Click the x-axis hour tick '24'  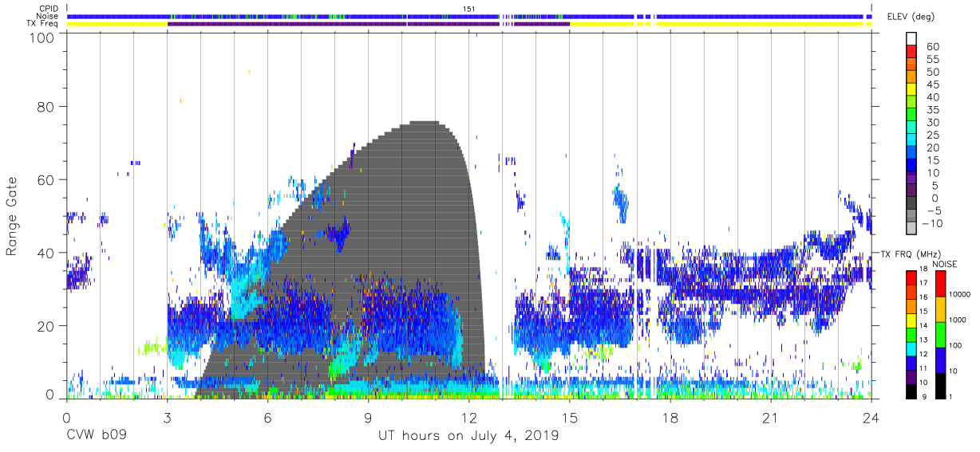[871, 417]
